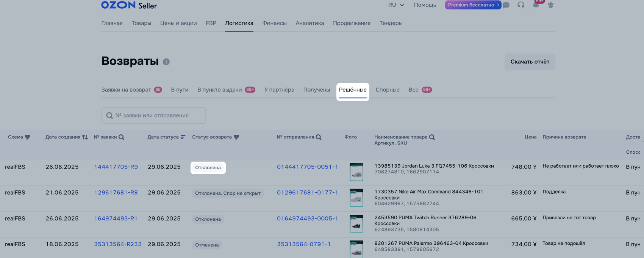The image size is (644, 258).
Task: Sort by Дата статуса icon
Action: point(183,137)
